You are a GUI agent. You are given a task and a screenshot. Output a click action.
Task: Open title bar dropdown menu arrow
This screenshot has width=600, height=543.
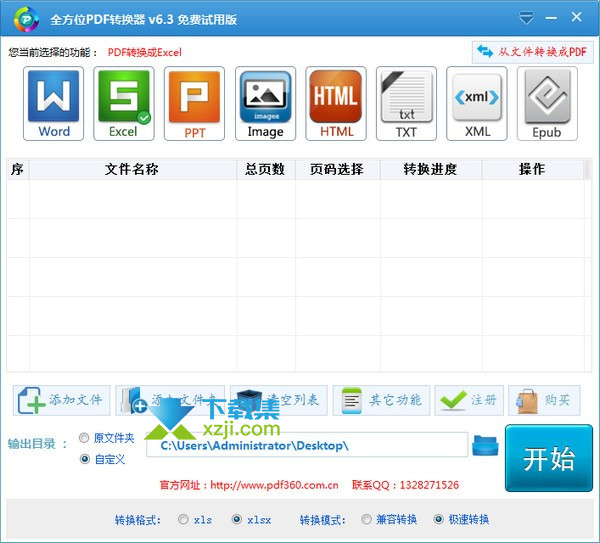pos(526,18)
